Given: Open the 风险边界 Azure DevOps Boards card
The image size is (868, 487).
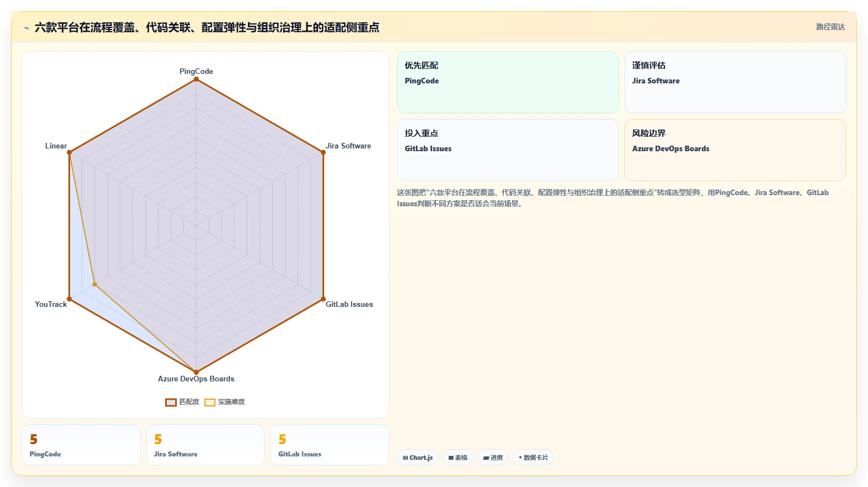Looking at the screenshot, I should pos(735,150).
